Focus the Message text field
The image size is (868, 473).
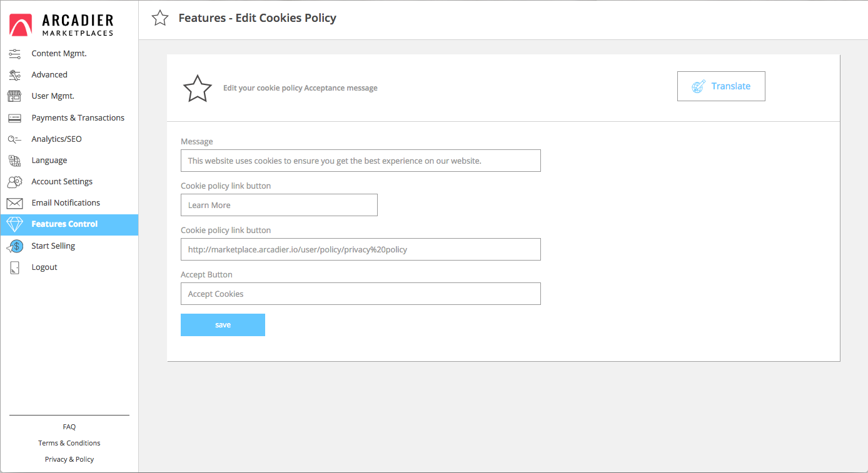coord(361,161)
